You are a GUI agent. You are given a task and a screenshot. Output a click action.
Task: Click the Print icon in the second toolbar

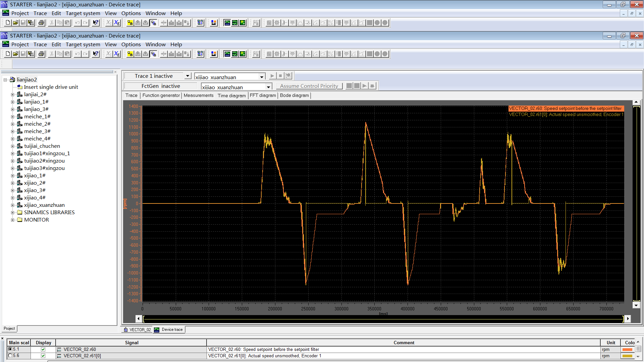(41, 54)
